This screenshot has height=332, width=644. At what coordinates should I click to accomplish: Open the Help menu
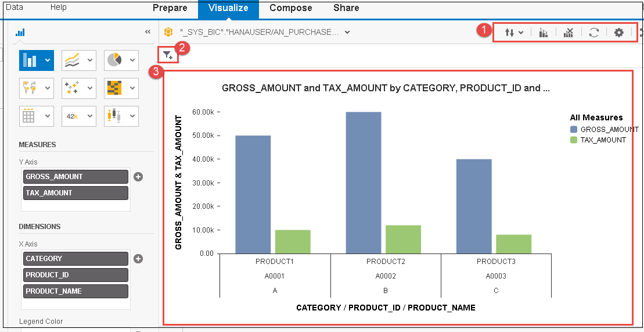[59, 8]
